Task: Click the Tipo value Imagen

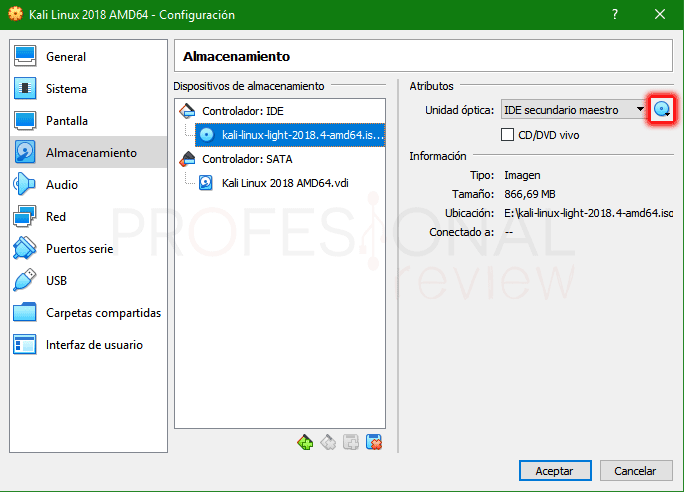Action: click(x=522, y=175)
